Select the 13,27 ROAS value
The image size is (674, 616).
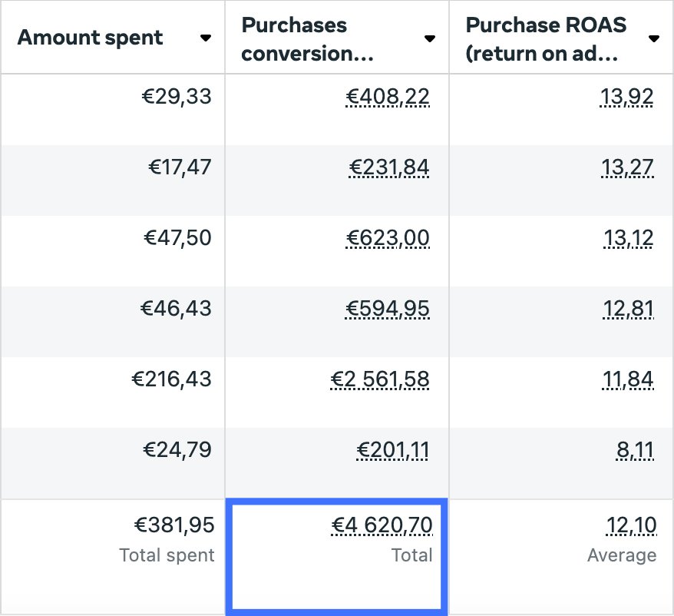629,167
